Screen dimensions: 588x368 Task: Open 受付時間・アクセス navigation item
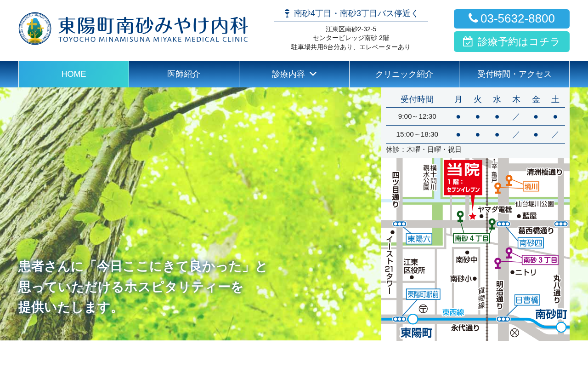pos(514,74)
